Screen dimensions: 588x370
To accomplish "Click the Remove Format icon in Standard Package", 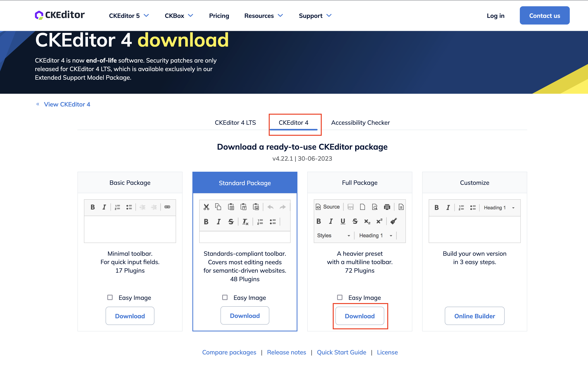I will 245,222.
